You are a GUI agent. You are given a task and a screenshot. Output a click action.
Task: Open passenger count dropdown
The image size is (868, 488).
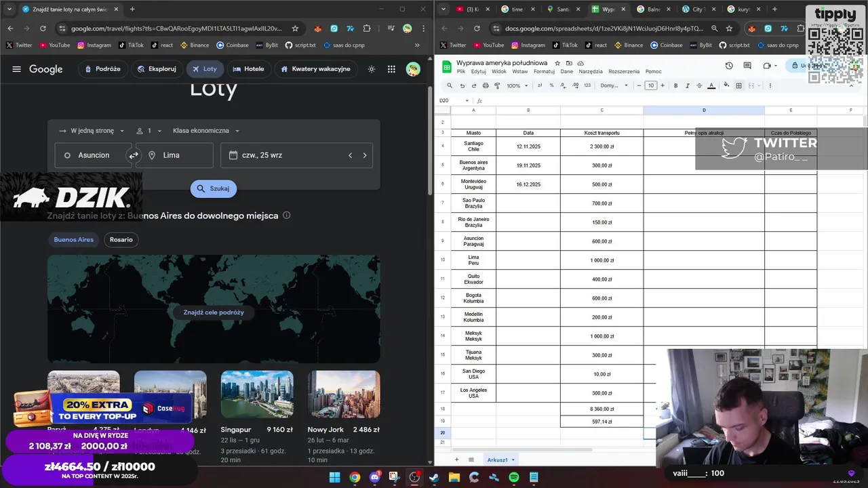[149, 131]
